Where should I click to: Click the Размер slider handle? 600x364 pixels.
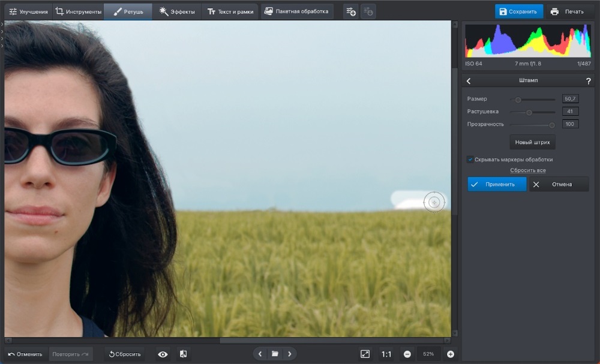coord(518,100)
